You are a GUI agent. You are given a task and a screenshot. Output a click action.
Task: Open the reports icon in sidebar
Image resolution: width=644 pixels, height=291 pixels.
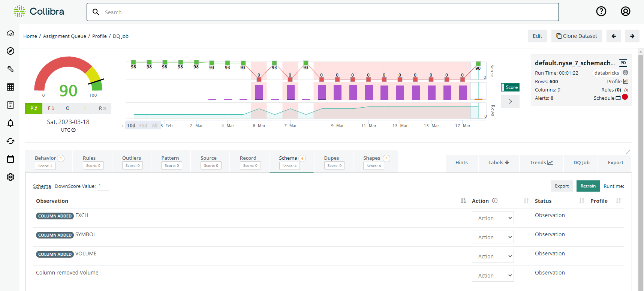[x=10, y=105]
